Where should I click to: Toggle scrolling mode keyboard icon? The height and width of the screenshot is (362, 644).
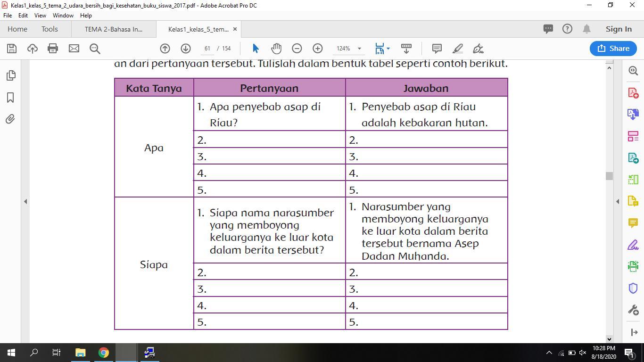click(x=406, y=49)
